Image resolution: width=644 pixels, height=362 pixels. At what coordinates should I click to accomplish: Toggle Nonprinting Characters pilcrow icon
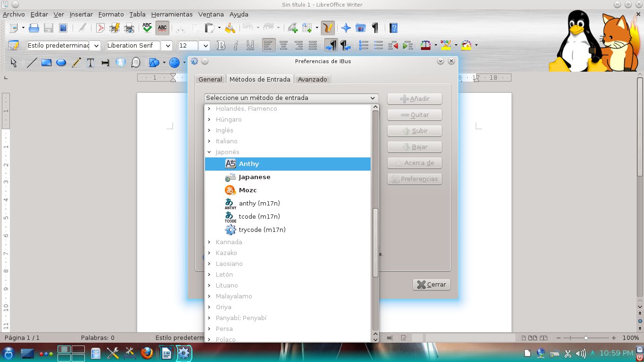pos(375,28)
